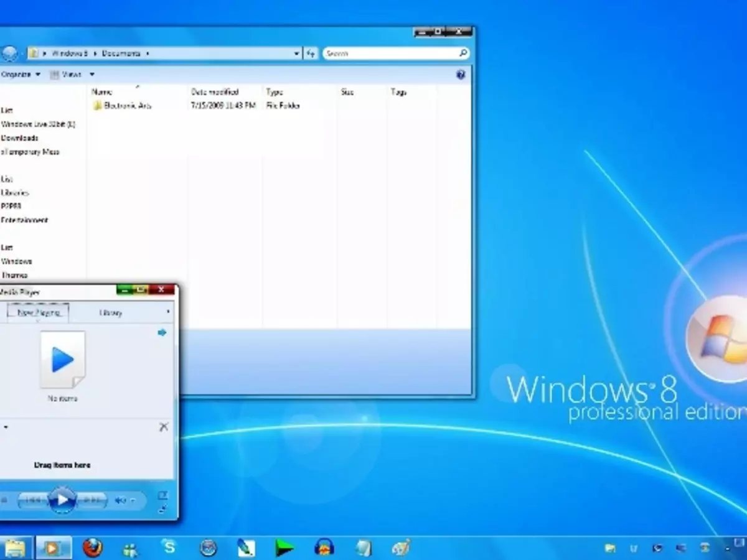
Task: Switch to the Library tab in Media Player
Action: (x=110, y=312)
